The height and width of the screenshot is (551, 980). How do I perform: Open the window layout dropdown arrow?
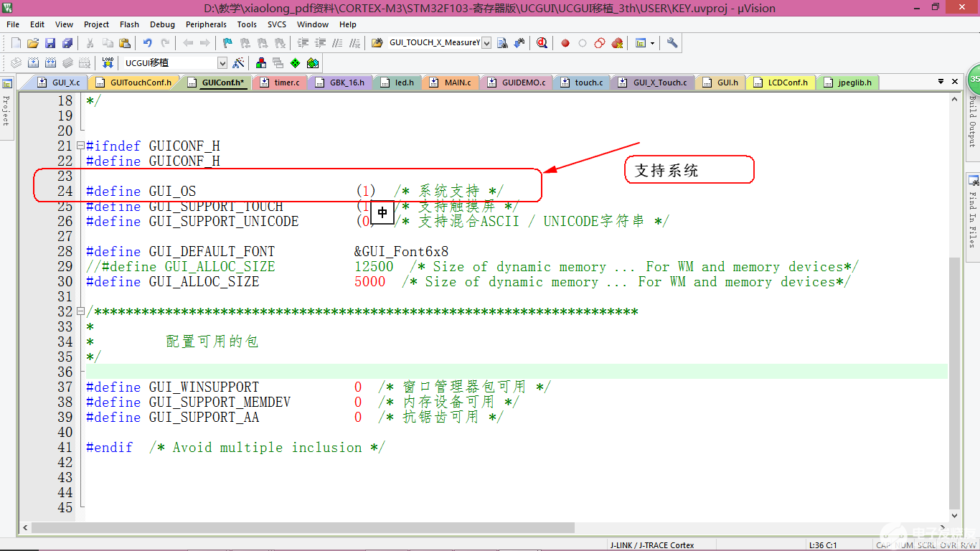(x=652, y=43)
